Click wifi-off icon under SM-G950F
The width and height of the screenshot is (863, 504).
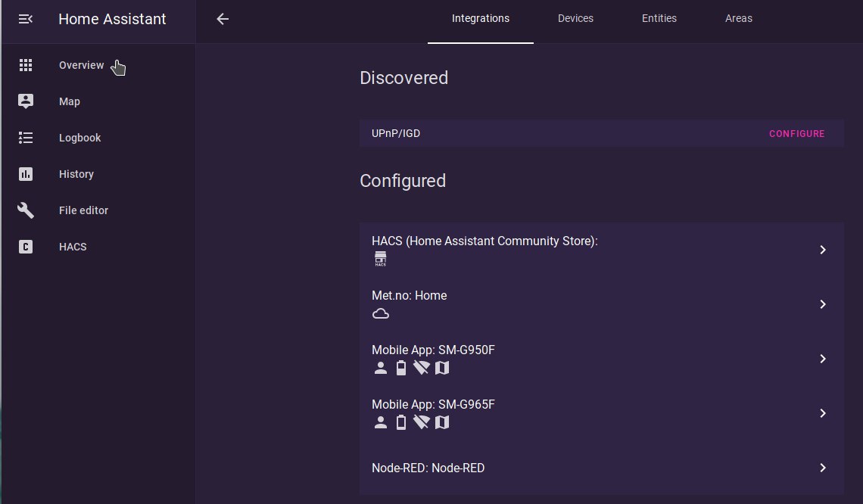pos(422,368)
